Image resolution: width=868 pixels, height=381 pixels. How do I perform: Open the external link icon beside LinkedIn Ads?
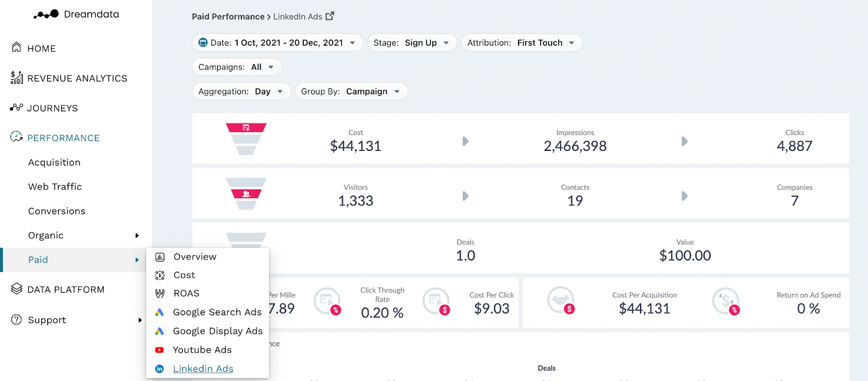click(330, 16)
